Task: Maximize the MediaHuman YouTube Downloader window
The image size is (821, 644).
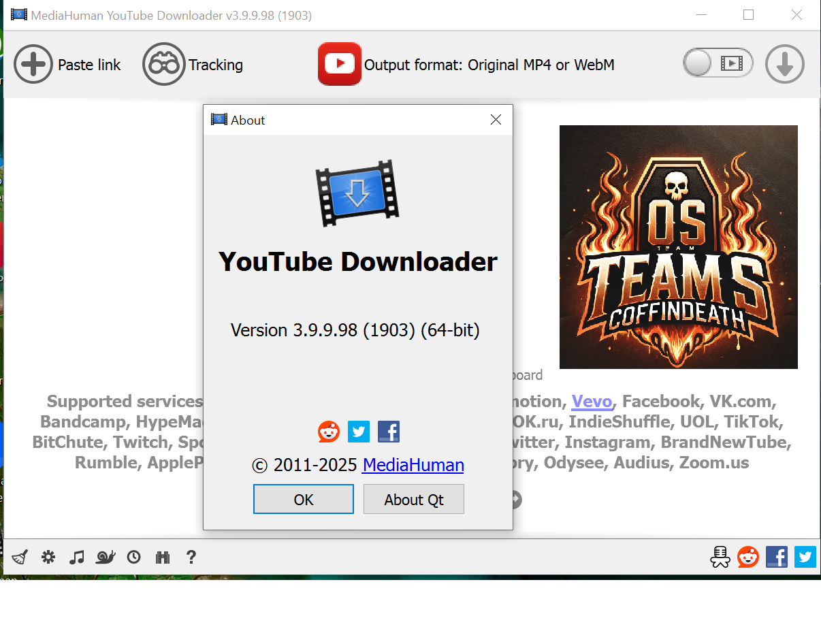Action: click(748, 15)
